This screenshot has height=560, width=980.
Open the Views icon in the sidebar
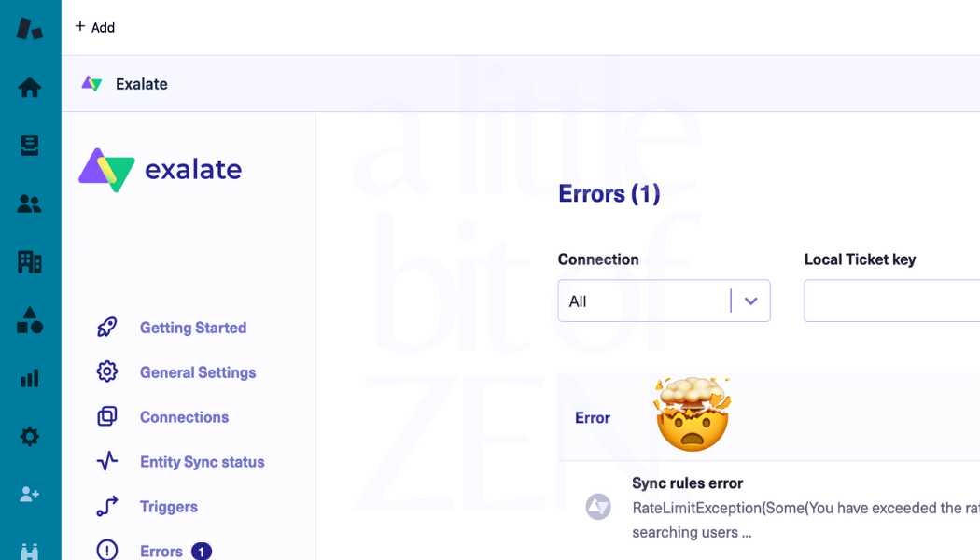(29, 146)
